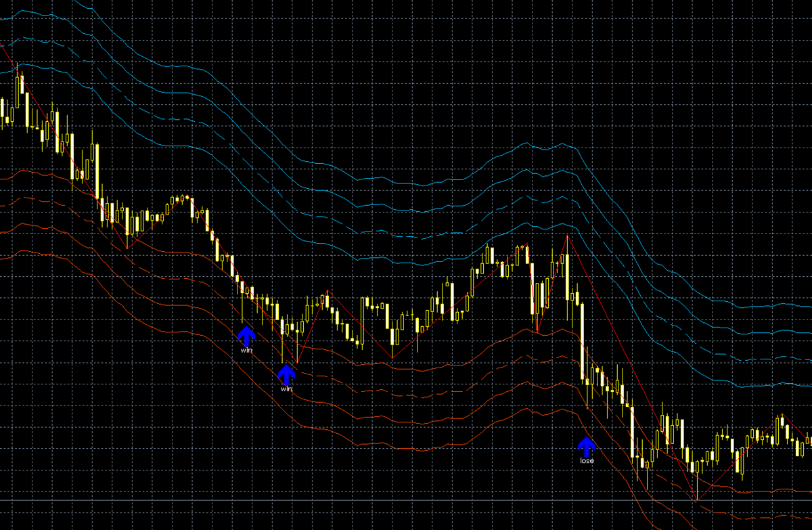Screen dimensions: 812x530
Task: Select the gray horizontal line near chart bottom
Action: pyautogui.click(x=406, y=501)
